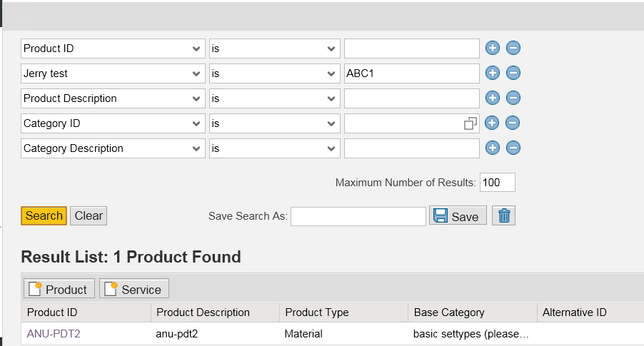Add row after Category Description criterion
Screen dimensions: 644x346
[x=493, y=148]
